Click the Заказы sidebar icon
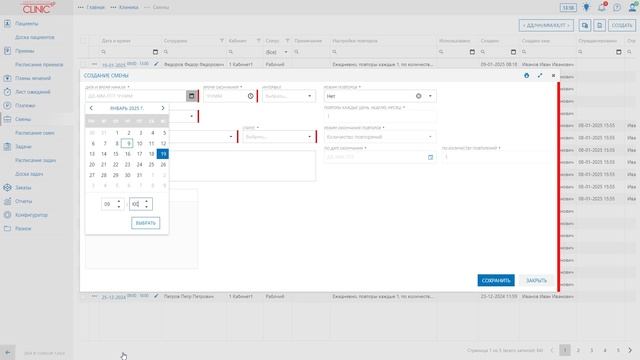The image size is (640, 360). [x=7, y=187]
